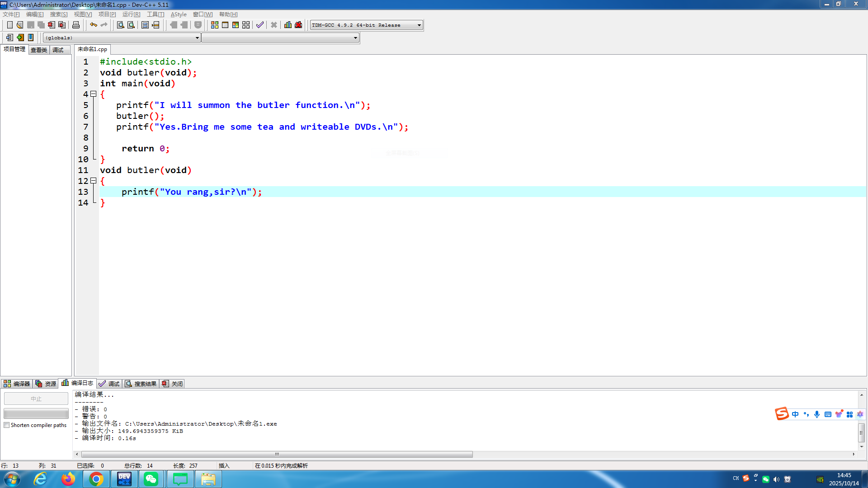Click the Run program icon

click(x=225, y=25)
